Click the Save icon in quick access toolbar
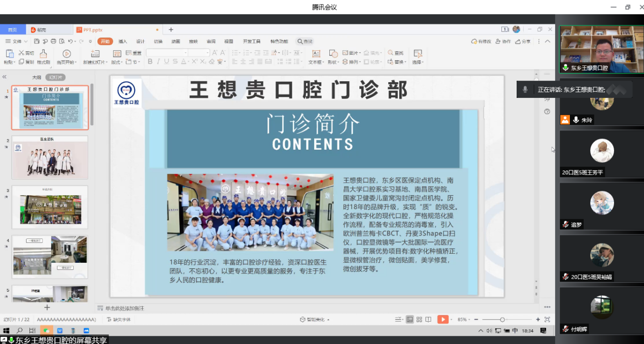Screen dimensions: 644x344 point(37,42)
